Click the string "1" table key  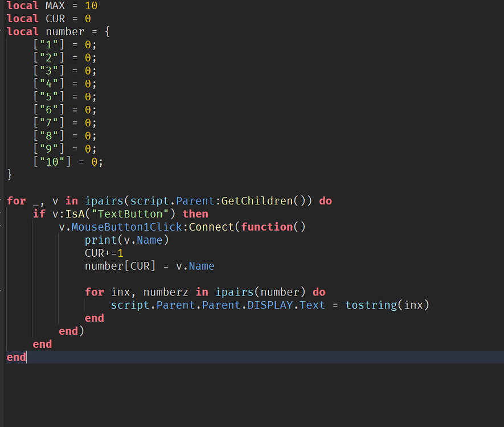48,44
